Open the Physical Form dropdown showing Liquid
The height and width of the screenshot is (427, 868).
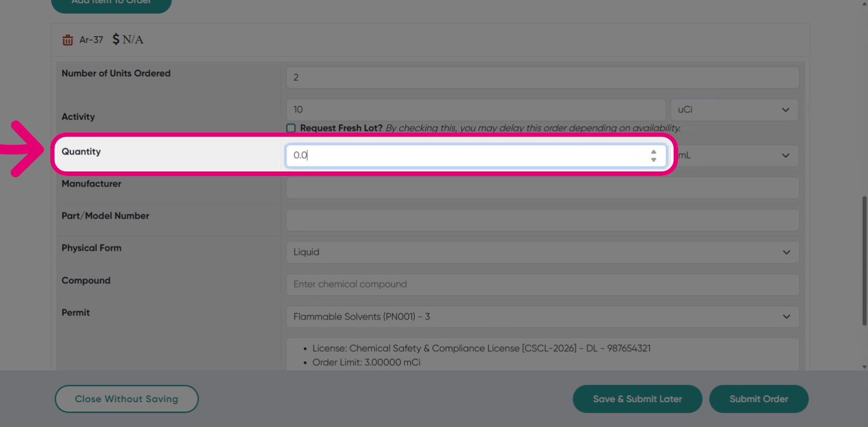pyautogui.click(x=542, y=252)
